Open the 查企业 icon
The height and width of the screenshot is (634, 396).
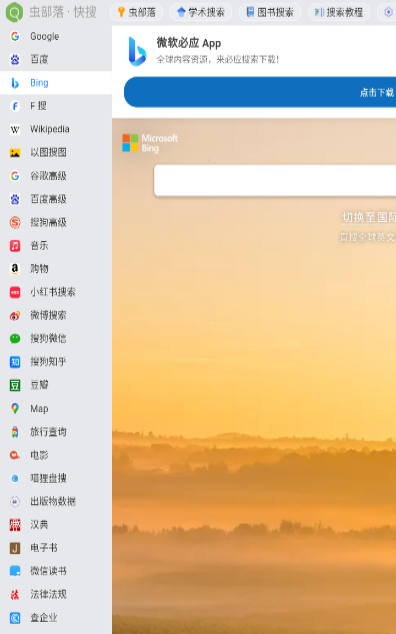(x=15, y=618)
